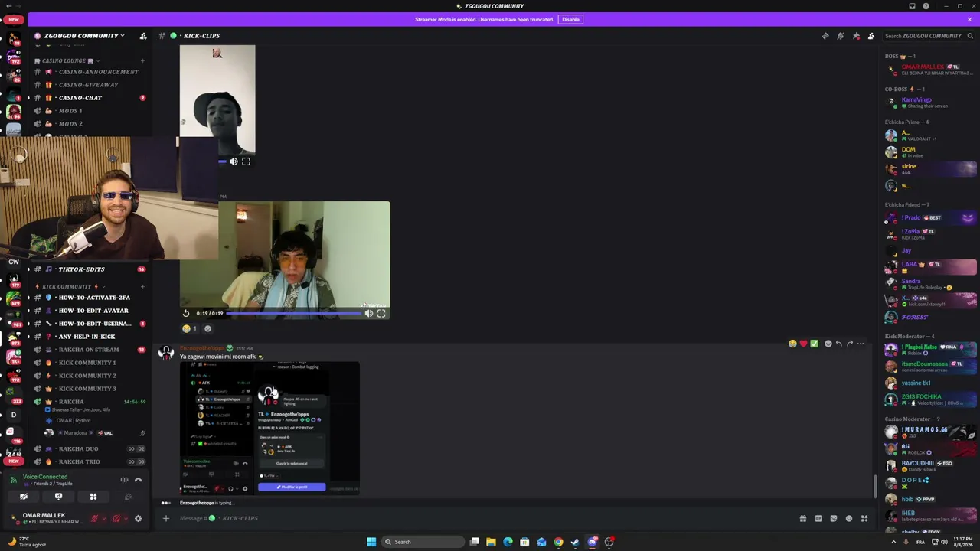Image resolution: width=980 pixels, height=551 pixels.
Task: Join the RAKCHA DUO voice channel
Action: [x=90, y=448]
